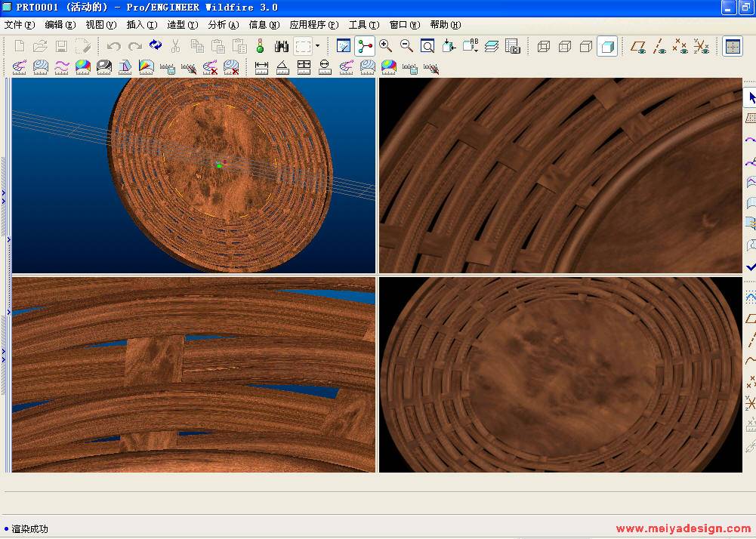Click the Repaint screen icon

pyautogui.click(x=344, y=46)
